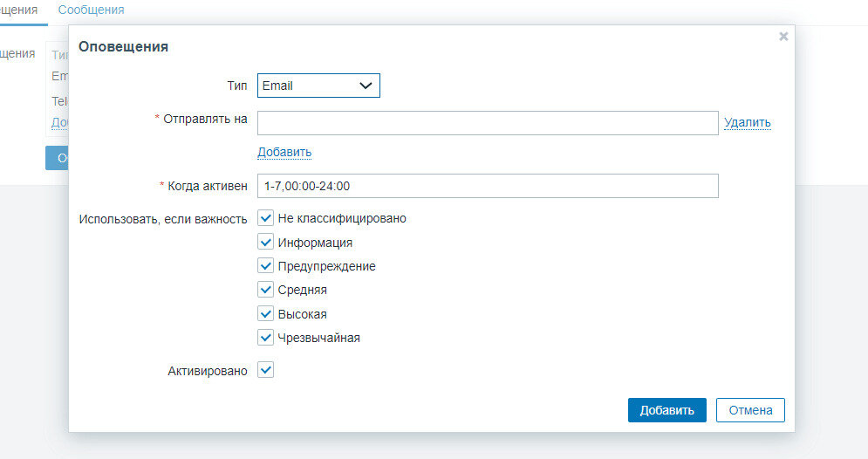Click the Информация label text
The height and width of the screenshot is (459, 868).
coord(315,243)
